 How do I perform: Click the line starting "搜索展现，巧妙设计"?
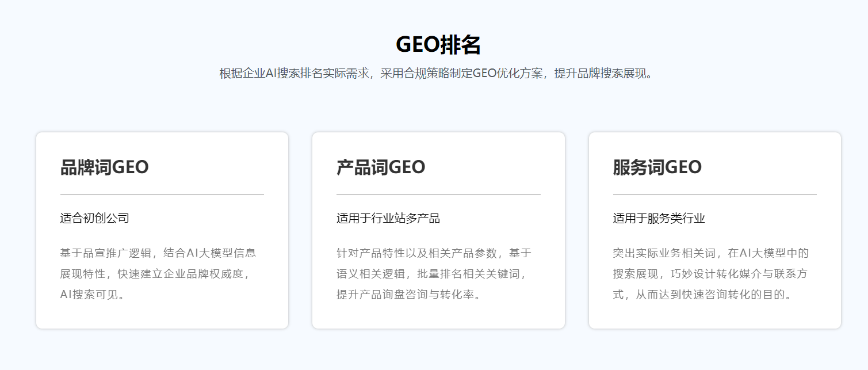coord(710,273)
